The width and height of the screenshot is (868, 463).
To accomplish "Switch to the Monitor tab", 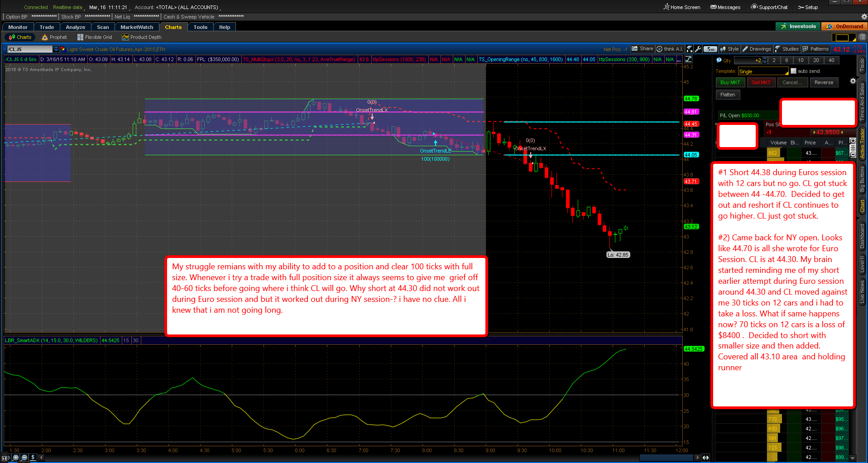I will (18, 27).
